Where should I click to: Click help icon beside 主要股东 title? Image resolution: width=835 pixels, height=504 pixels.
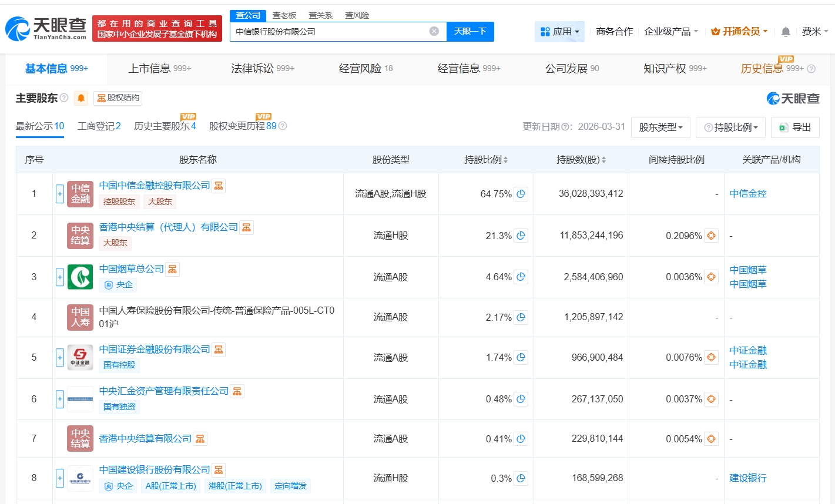click(64, 98)
